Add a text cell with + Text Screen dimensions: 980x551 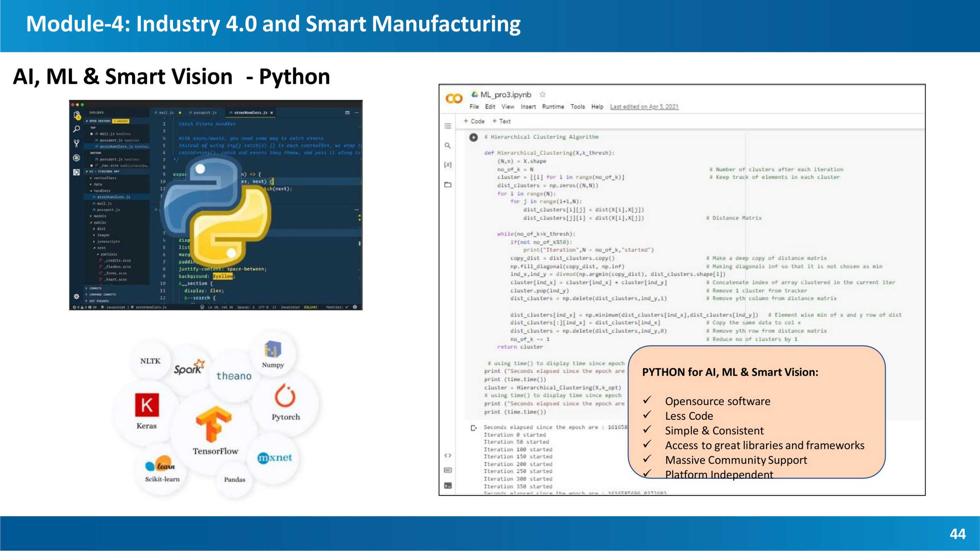(x=501, y=121)
